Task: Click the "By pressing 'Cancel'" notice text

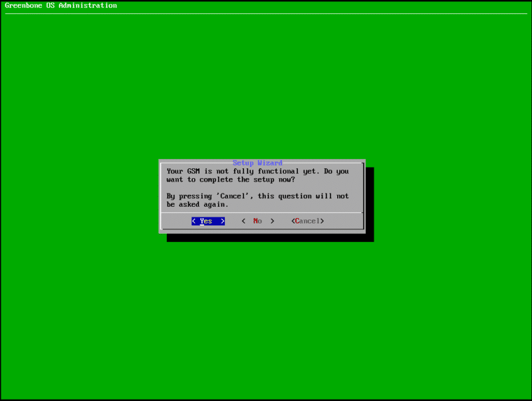Action: click(x=257, y=200)
